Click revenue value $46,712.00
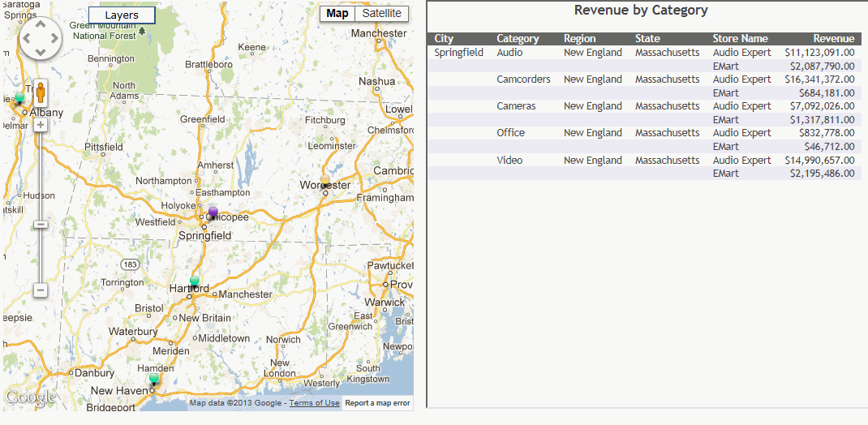The height and width of the screenshot is (425, 868). [x=829, y=147]
